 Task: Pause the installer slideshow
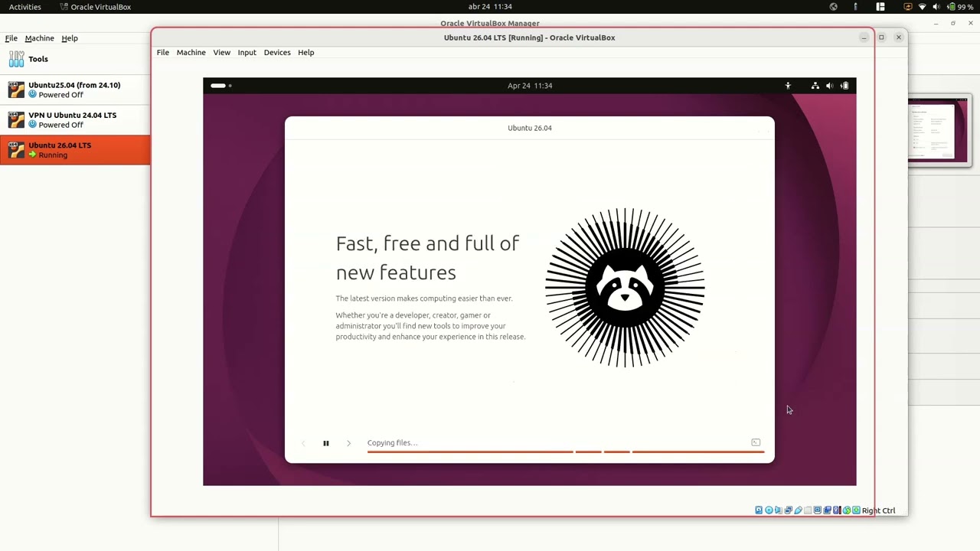pos(325,443)
